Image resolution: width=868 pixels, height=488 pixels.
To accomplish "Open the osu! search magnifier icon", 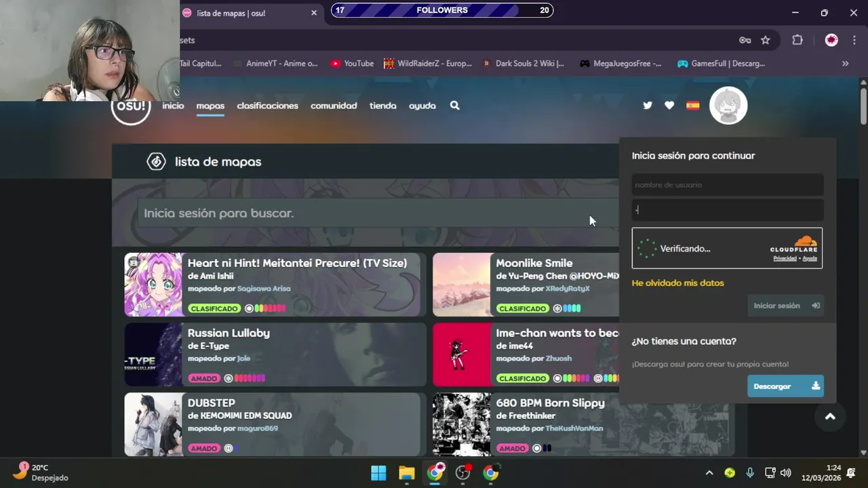I will 454,106.
